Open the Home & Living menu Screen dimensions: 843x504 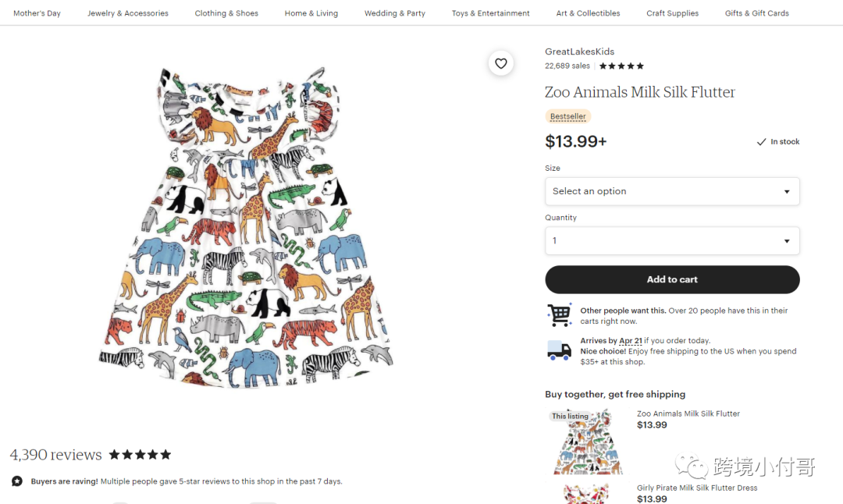coord(311,13)
